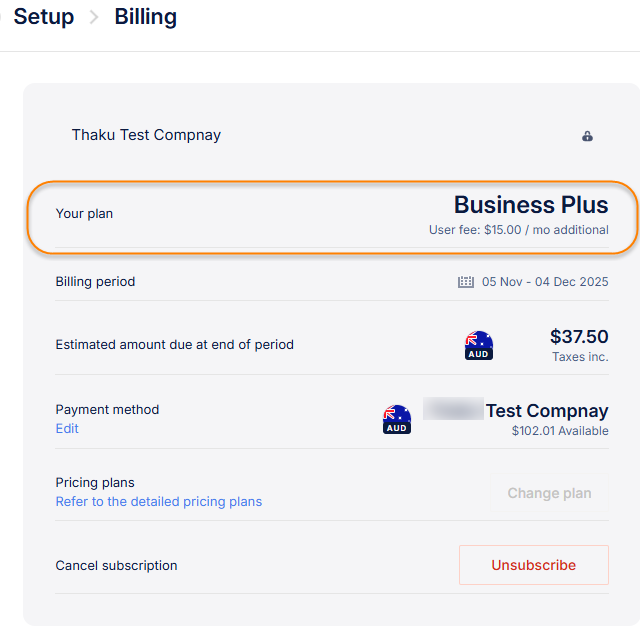Click the 05 Nov - 04 Dec 2025 date range
The width and height of the screenshot is (640, 626).
[x=545, y=282]
